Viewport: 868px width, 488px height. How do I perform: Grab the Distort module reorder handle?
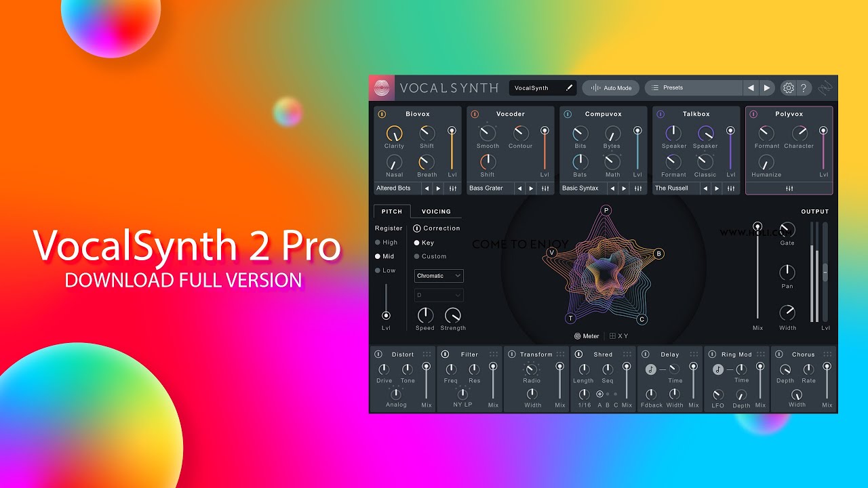(427, 354)
